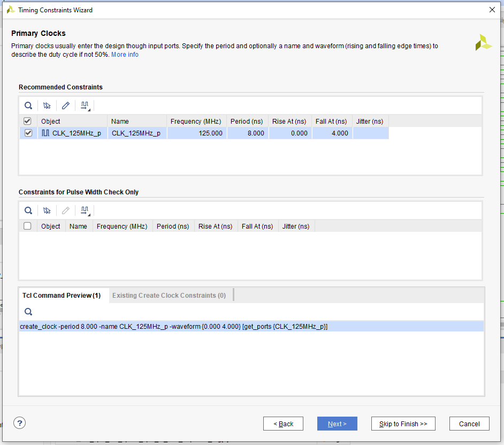Toggle select-all checkbox in Recommended Constraints header

[x=27, y=121]
